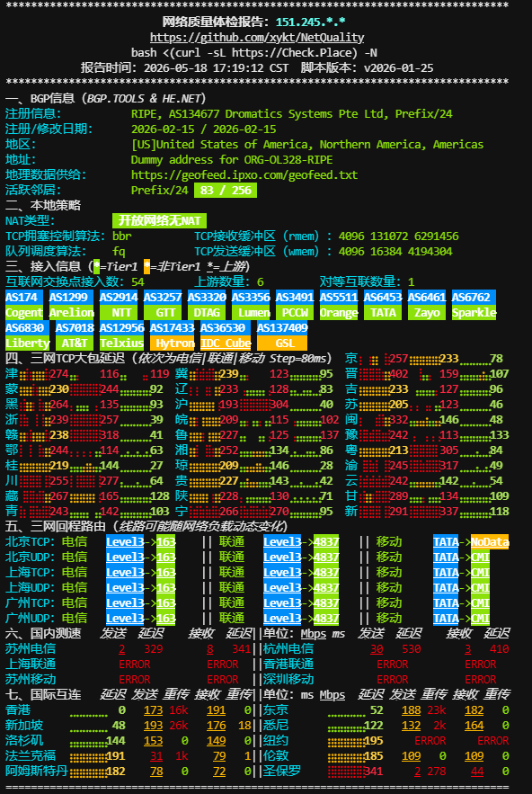Click the PCCW label
Image resolution: width=532 pixels, height=794 pixels.
[x=295, y=312]
